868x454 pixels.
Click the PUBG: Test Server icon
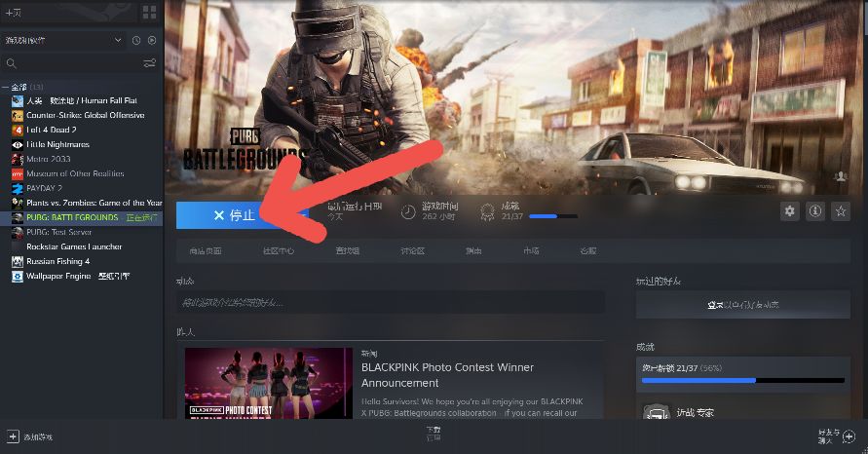coord(18,233)
